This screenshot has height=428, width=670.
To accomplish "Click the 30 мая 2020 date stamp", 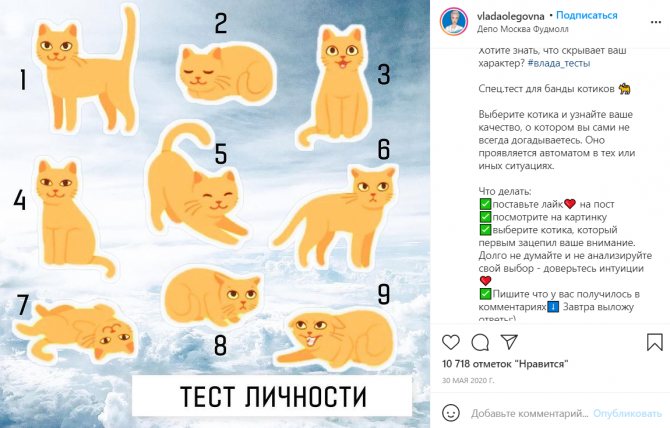I will (468, 380).
